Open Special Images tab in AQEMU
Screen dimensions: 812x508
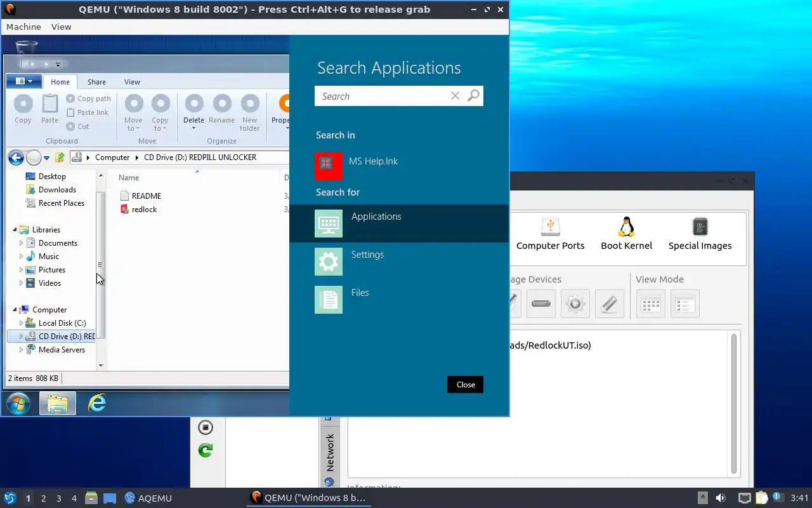point(700,234)
